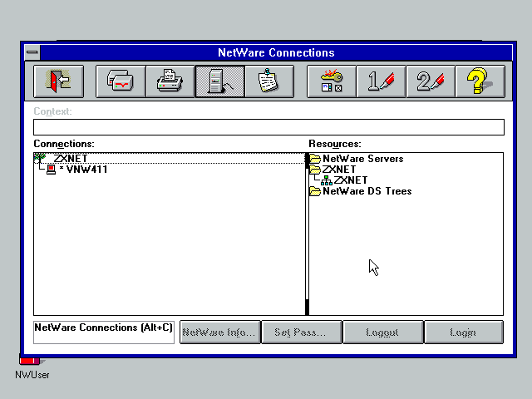The width and height of the screenshot is (532, 399).
Task: Open NetWare Printer Connections toolbar icon
Action: pos(170,81)
